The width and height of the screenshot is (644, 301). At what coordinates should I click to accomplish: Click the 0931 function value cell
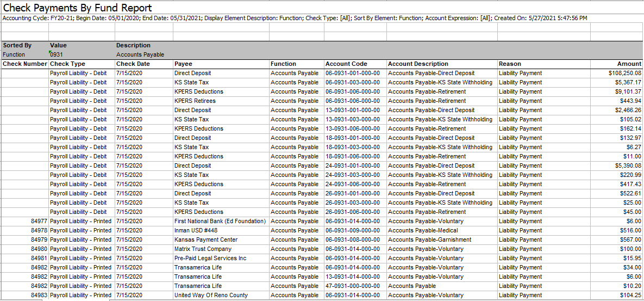coord(82,54)
